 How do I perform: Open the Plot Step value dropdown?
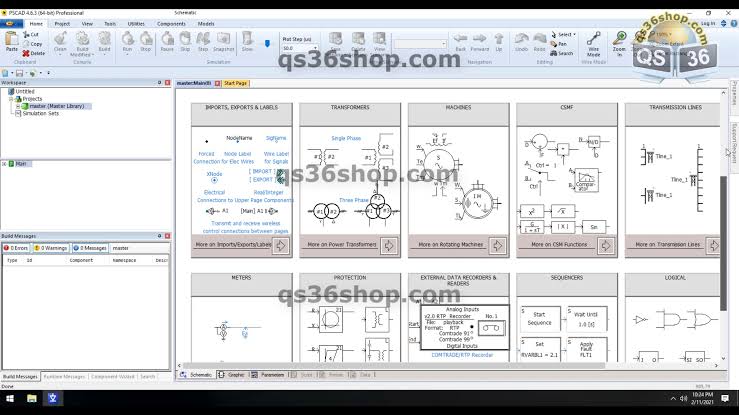point(315,48)
